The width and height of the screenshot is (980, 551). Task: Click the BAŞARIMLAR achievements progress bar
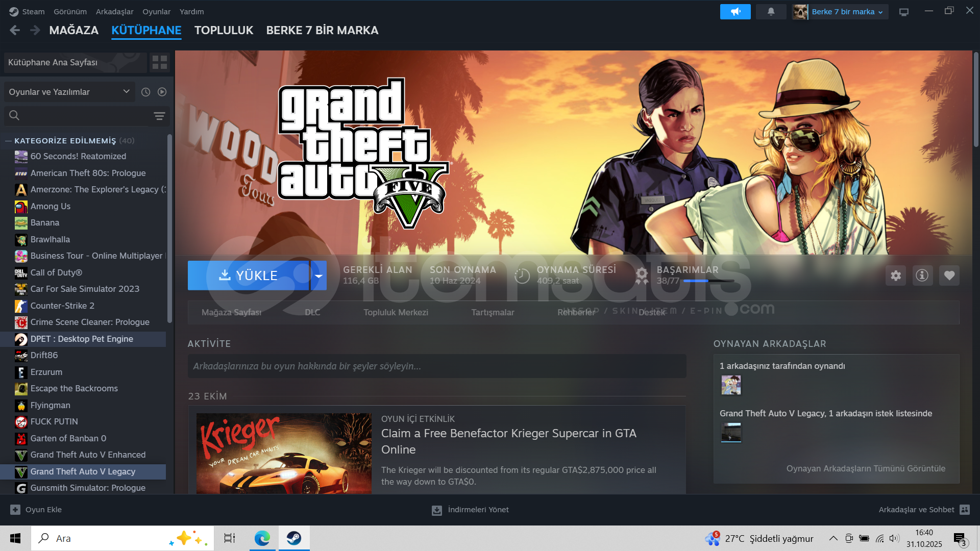pos(708,281)
